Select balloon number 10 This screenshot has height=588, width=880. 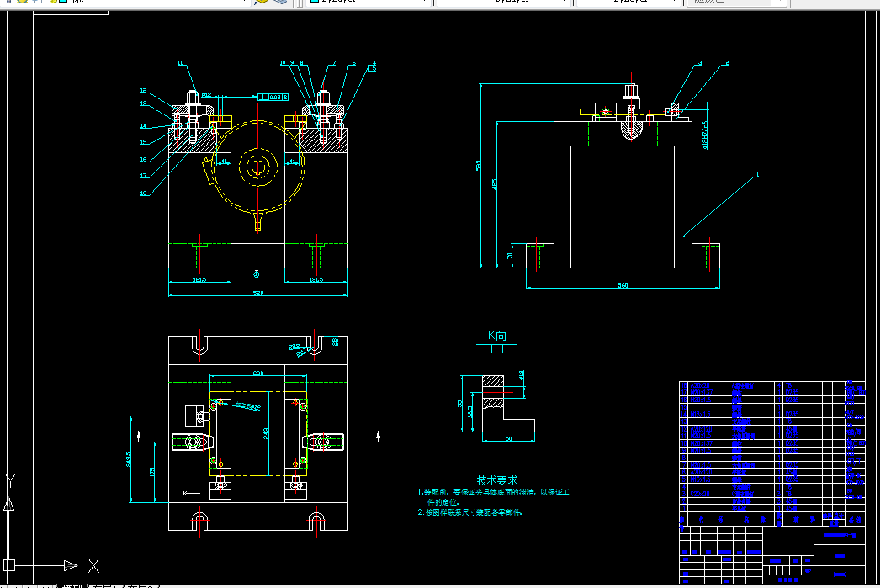(x=283, y=63)
